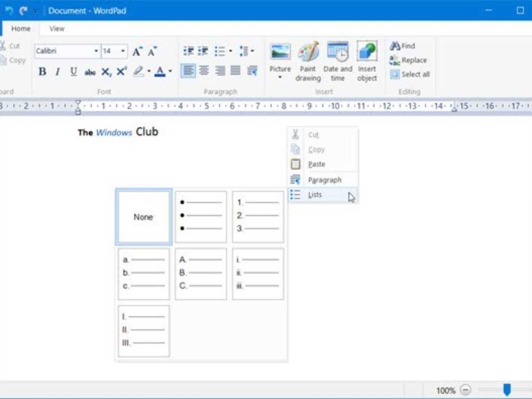Choose Copy from the context menu

click(322, 149)
